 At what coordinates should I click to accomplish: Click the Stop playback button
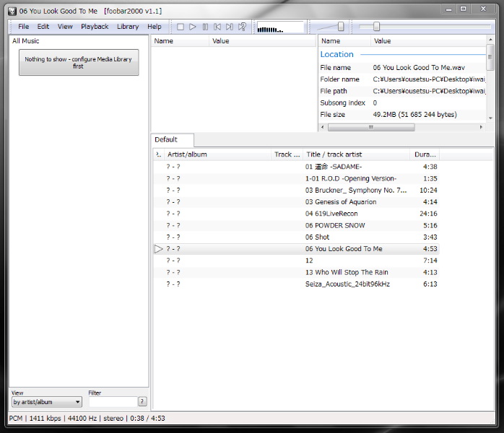pyautogui.click(x=181, y=27)
